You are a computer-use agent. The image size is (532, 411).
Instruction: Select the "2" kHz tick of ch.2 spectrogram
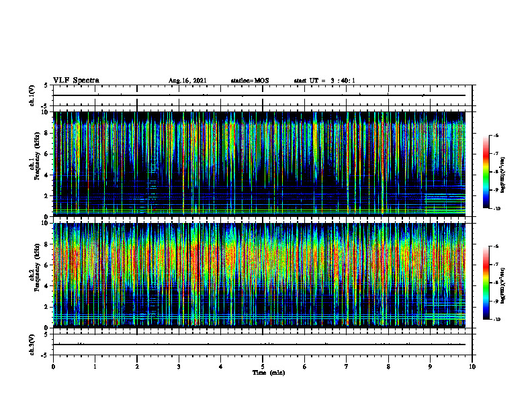pos(47,307)
